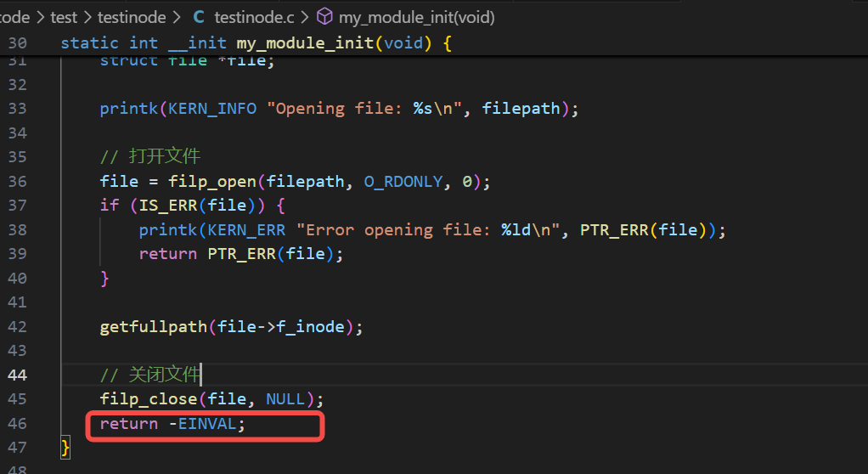This screenshot has height=474, width=868.
Task: Click '-EINVAL' in the return statement
Action: 203,424
